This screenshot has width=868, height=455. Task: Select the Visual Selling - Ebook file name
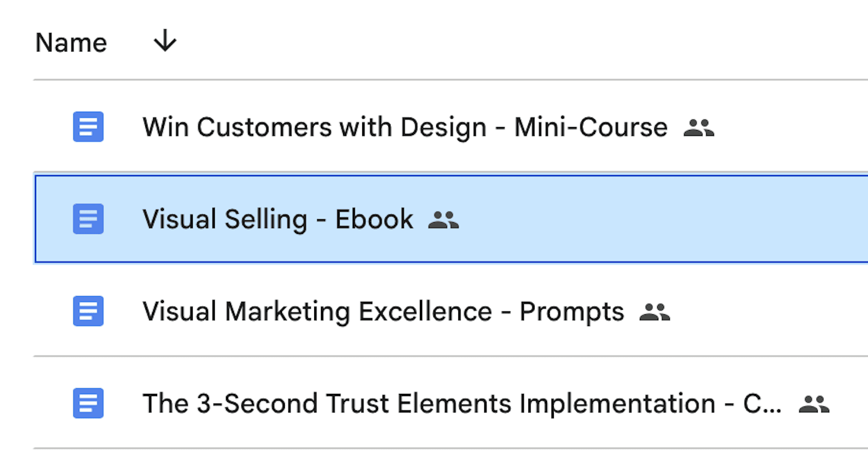[277, 219]
